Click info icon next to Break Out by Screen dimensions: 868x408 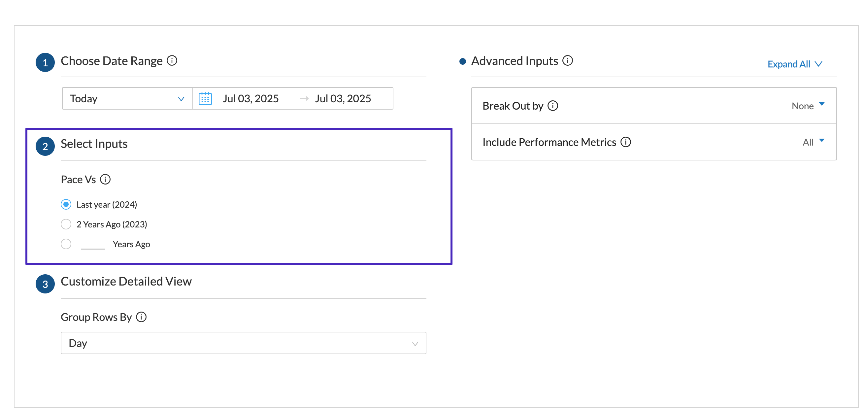tap(552, 106)
